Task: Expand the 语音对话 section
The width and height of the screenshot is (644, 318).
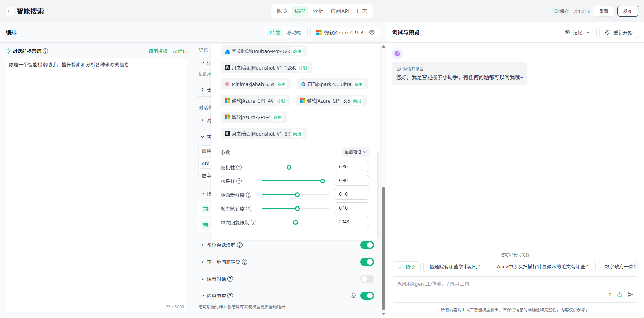Action: 203,279
